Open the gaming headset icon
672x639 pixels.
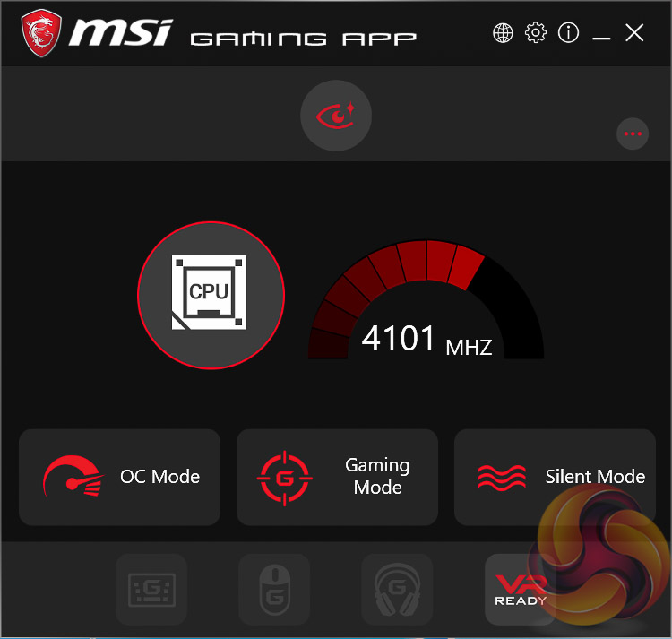point(397,590)
